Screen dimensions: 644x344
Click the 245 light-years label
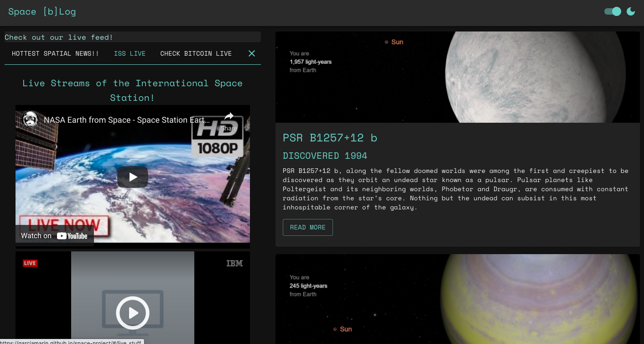click(308, 286)
